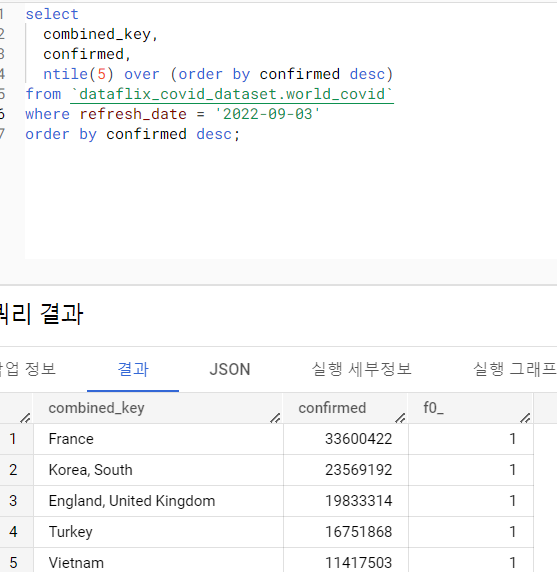This screenshot has height=572, width=557.
Task: Select the Turkey cell
Action: [158, 532]
